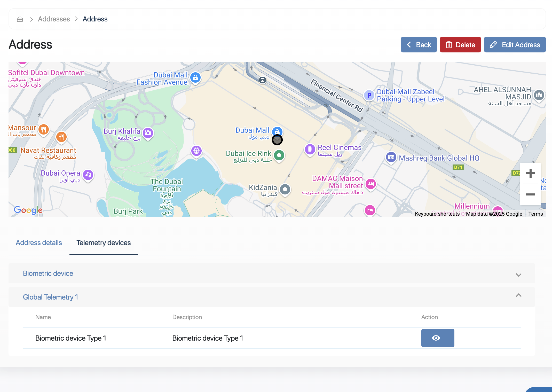View Biometric device Type 1 eye button
This screenshot has width=552, height=392.
[x=438, y=338]
